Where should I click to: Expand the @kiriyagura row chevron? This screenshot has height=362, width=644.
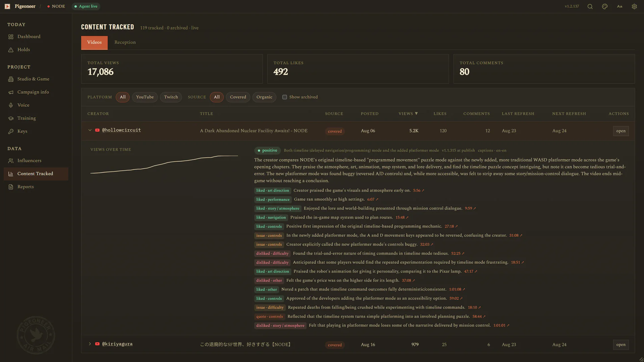point(90,344)
